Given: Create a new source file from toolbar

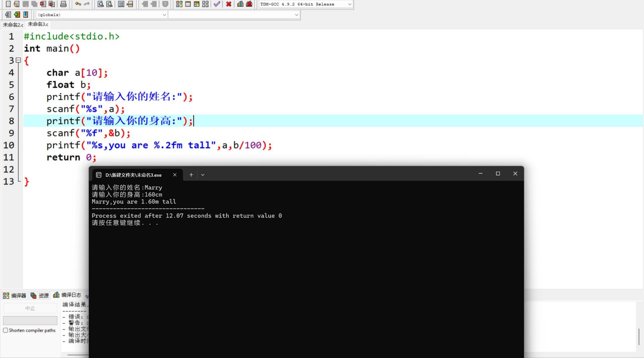Looking at the screenshot, I should (8, 4).
